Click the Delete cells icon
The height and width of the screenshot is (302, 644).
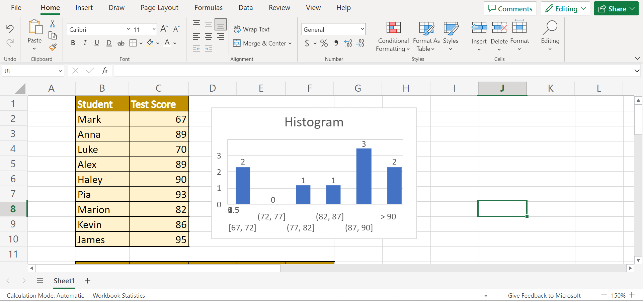(499, 36)
